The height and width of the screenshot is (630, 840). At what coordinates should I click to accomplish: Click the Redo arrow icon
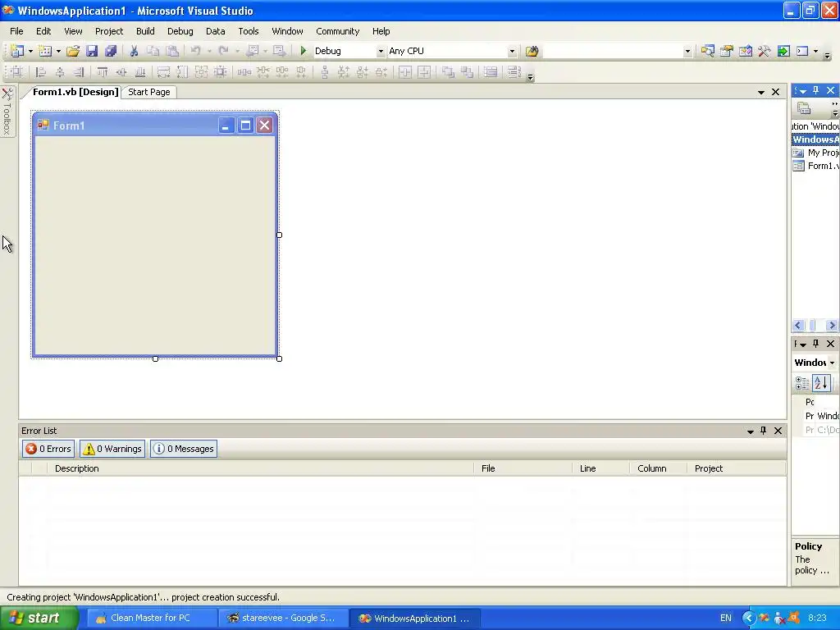223,51
